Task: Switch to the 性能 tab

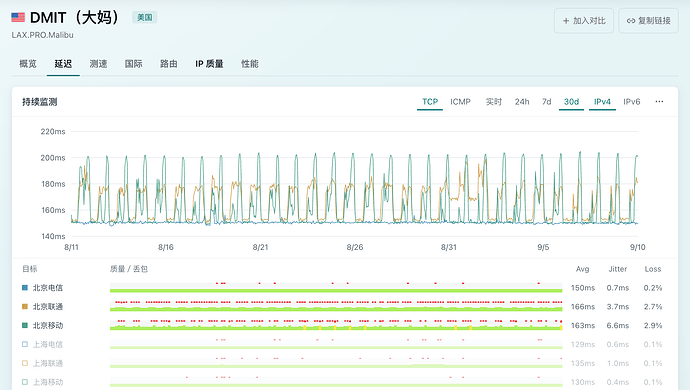Action: [x=250, y=64]
